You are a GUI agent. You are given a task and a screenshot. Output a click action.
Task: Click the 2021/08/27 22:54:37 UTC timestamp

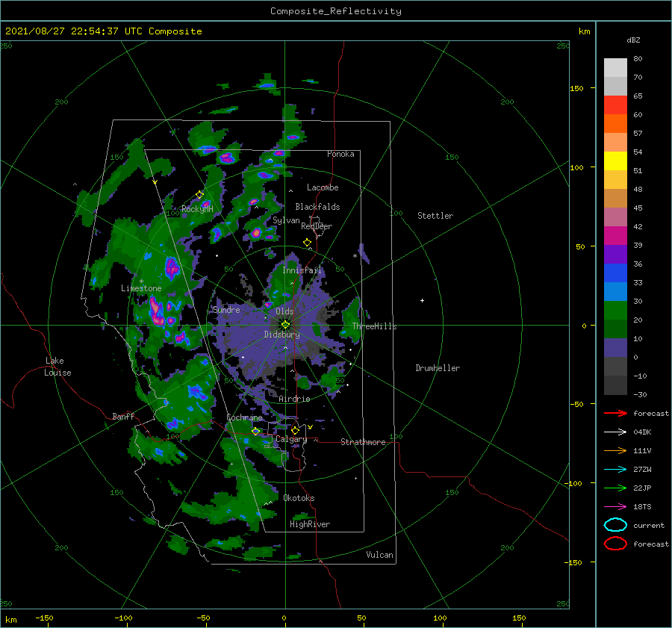click(x=74, y=31)
